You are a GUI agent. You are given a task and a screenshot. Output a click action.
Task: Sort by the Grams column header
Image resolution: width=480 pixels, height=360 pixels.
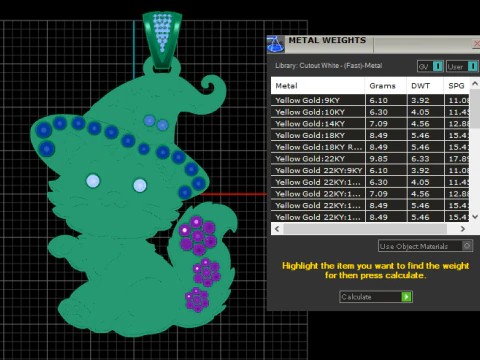[x=386, y=86]
